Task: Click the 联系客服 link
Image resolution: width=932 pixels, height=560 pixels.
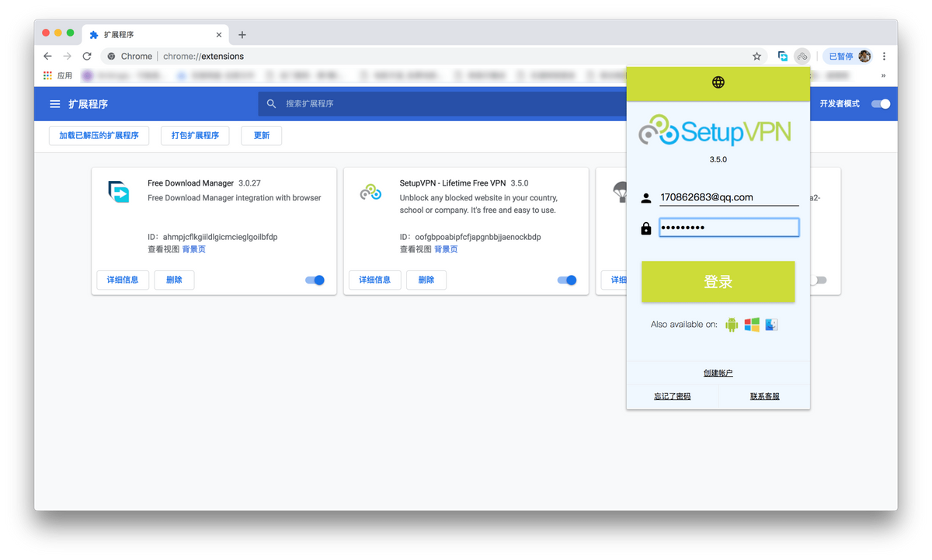Action: (x=765, y=397)
